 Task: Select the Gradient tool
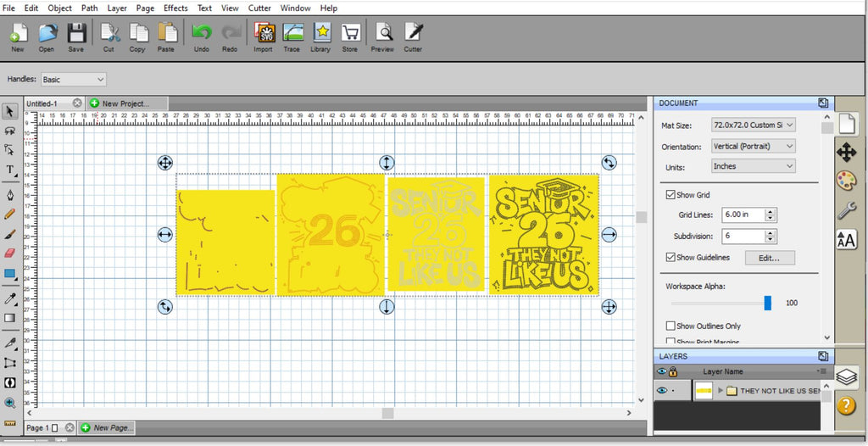click(10, 318)
